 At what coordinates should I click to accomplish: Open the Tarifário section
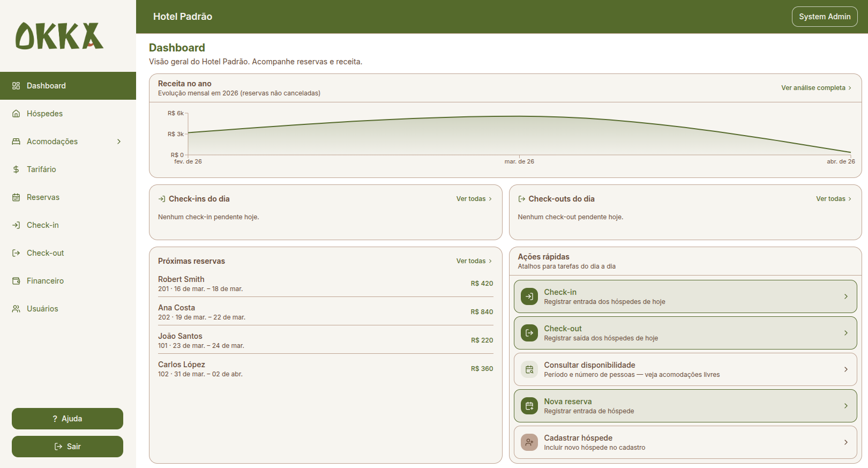coord(68,169)
